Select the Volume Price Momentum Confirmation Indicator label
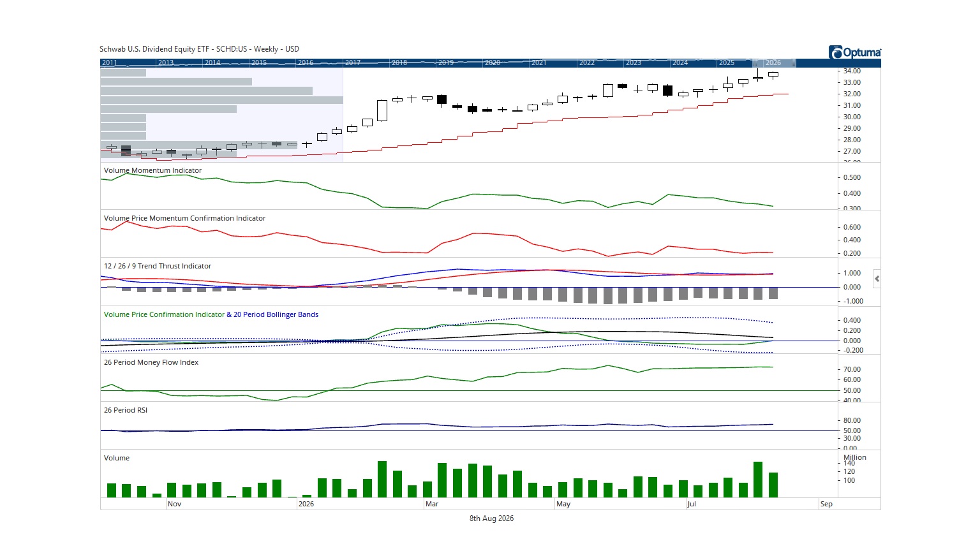The image size is (980, 551). (184, 218)
